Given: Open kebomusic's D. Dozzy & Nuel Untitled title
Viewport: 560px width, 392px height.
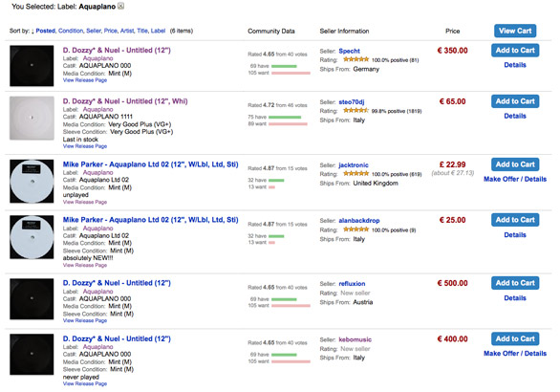Looking at the screenshot, I should (117, 338).
